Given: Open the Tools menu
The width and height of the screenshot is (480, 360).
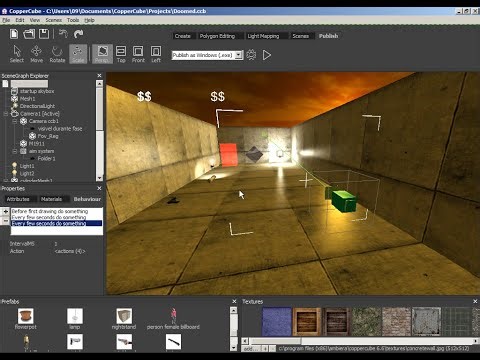Looking at the screenshot, I should (x=73, y=20).
